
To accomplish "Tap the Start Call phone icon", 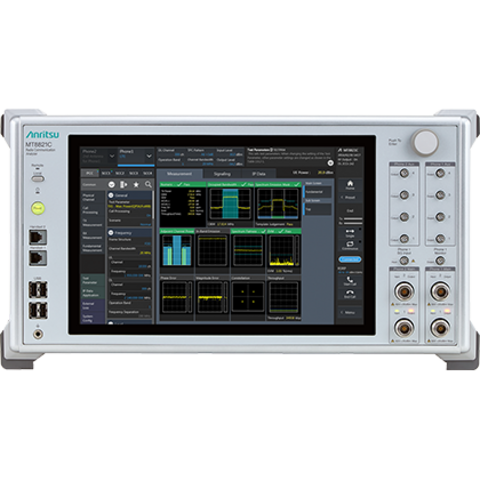I will click(350, 281).
